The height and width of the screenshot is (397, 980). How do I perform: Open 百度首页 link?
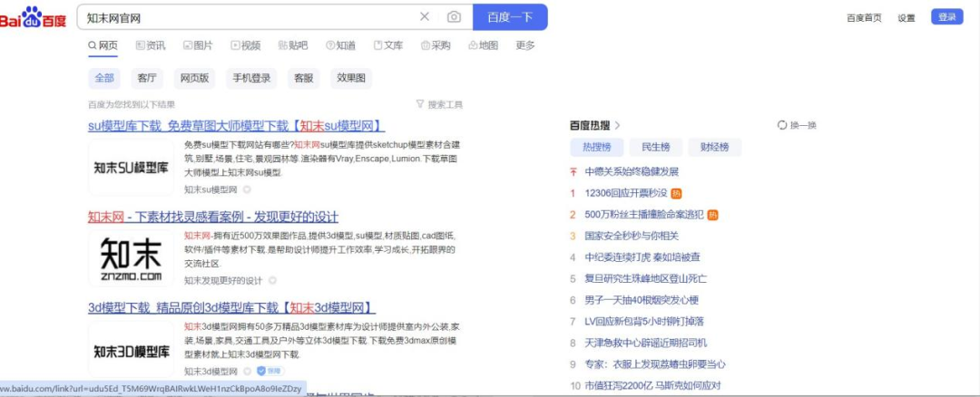864,18
